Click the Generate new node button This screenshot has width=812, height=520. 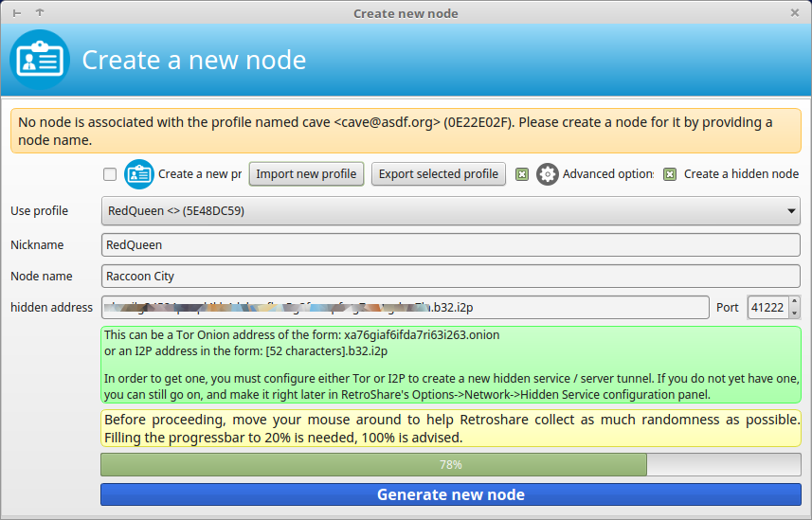451,494
